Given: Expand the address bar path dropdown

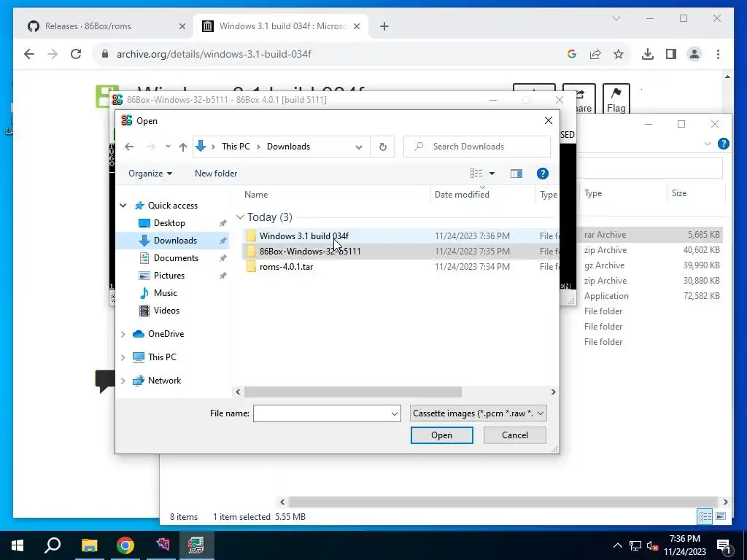Looking at the screenshot, I should 359,147.
